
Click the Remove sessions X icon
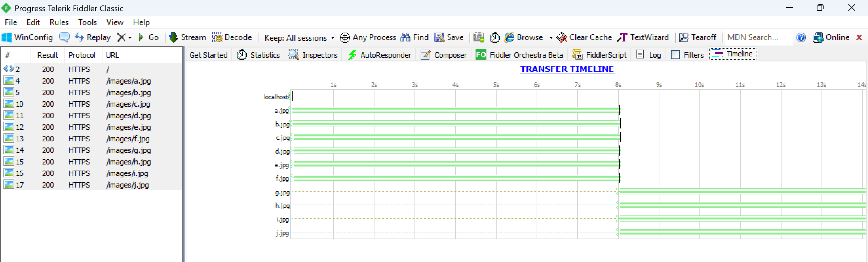click(x=121, y=37)
